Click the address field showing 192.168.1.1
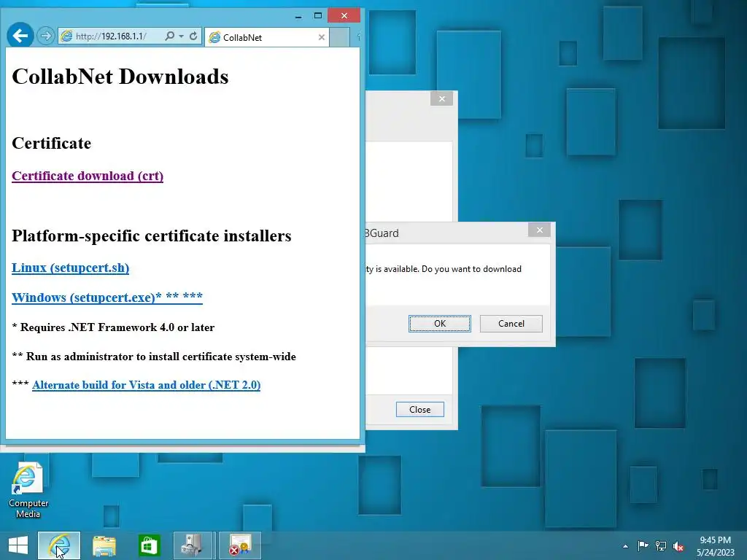Viewport: 747px width, 560px height. pos(112,36)
